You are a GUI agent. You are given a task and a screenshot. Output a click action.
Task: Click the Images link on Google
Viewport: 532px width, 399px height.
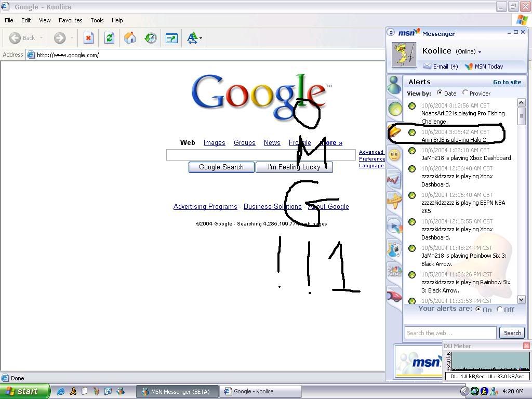tap(215, 143)
